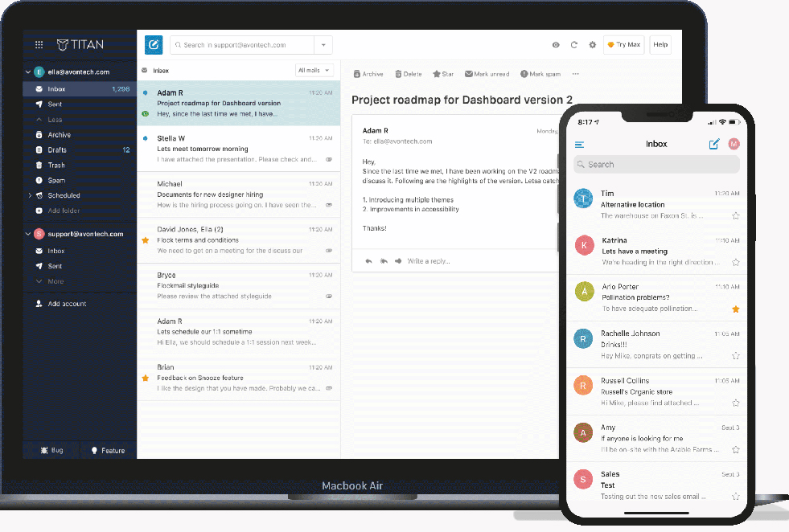Collapse the ella@avontech.com account

point(29,72)
